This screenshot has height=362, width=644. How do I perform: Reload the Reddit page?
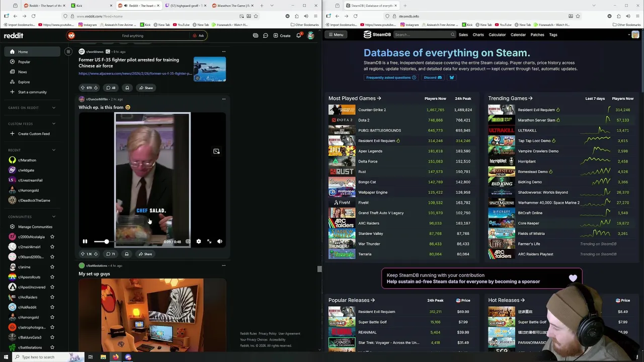coord(33,16)
